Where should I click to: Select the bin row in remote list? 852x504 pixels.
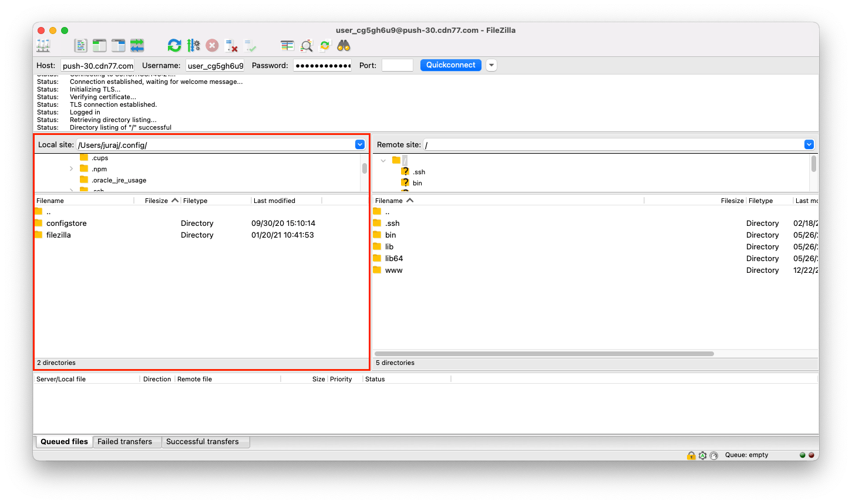595,235
